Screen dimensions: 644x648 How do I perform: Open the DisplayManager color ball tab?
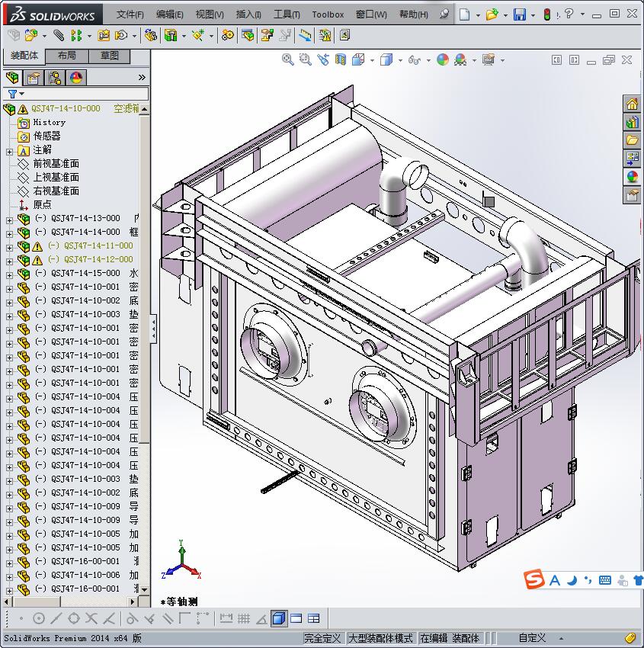click(x=75, y=78)
